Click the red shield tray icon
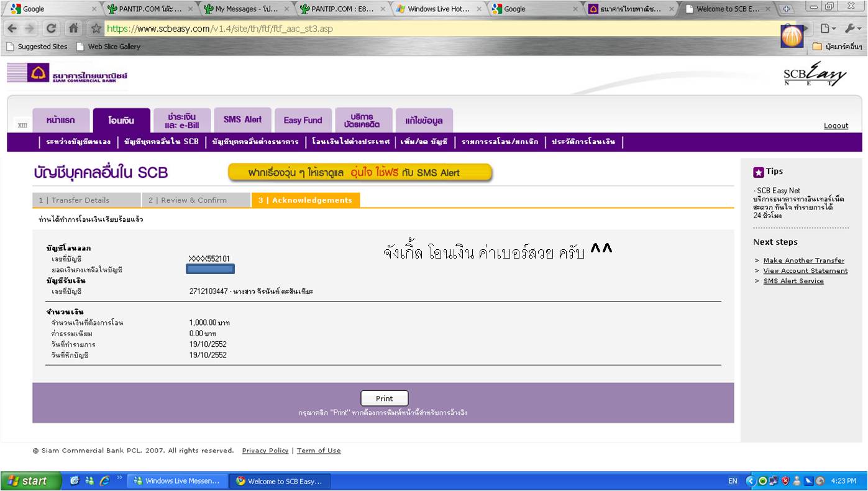This screenshot has height=491, width=868. (x=785, y=481)
